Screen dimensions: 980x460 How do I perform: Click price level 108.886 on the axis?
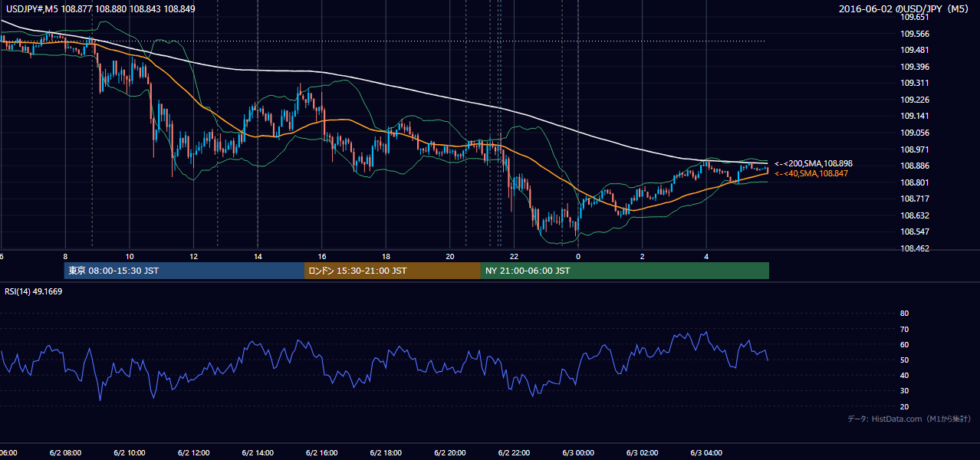pyautogui.click(x=914, y=166)
